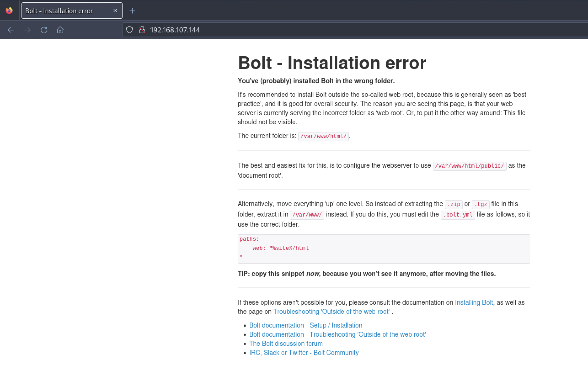Click the forward navigation arrow
The height and width of the screenshot is (381, 588).
tap(27, 30)
